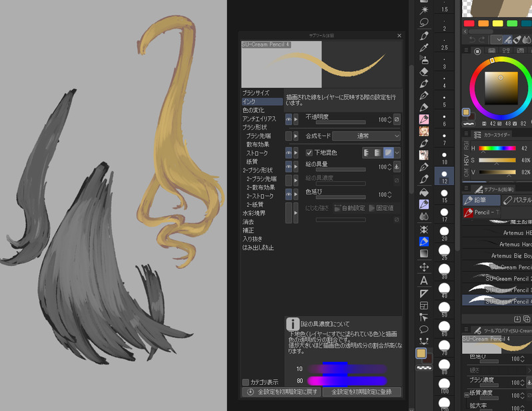Toggle the eye icon for 絵の具量 row
Viewport: 532px width, 411px height.
pos(289,166)
